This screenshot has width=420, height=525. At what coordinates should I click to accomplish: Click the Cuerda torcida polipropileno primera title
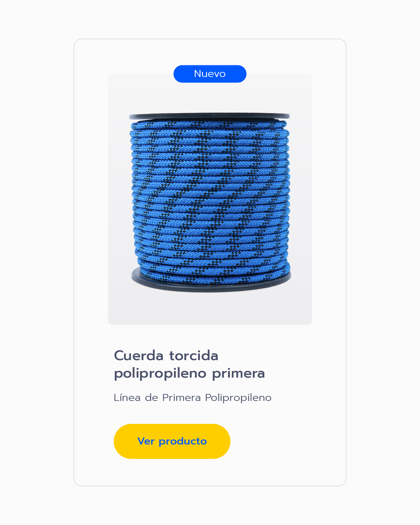click(x=189, y=364)
